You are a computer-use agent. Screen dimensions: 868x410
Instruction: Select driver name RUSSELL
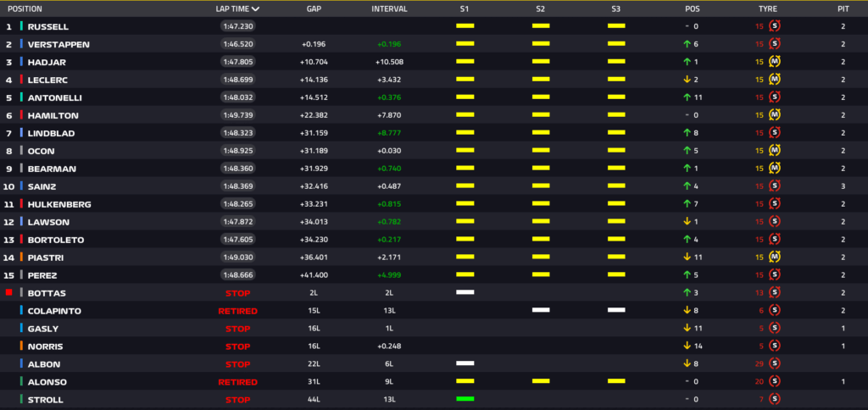(x=48, y=26)
